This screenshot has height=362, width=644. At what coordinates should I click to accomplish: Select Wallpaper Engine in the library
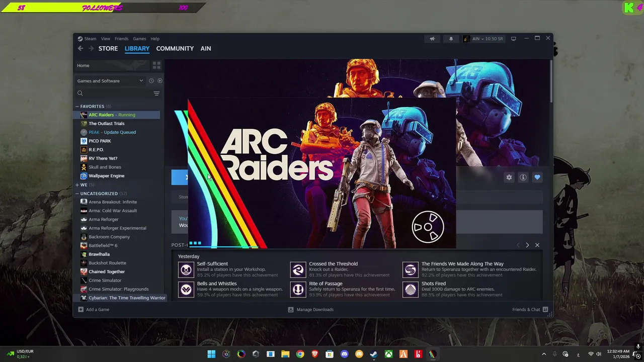pyautogui.click(x=106, y=175)
